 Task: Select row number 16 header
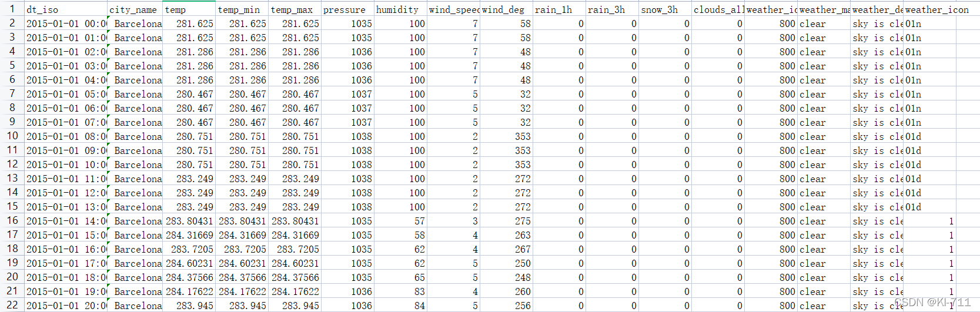click(x=12, y=221)
